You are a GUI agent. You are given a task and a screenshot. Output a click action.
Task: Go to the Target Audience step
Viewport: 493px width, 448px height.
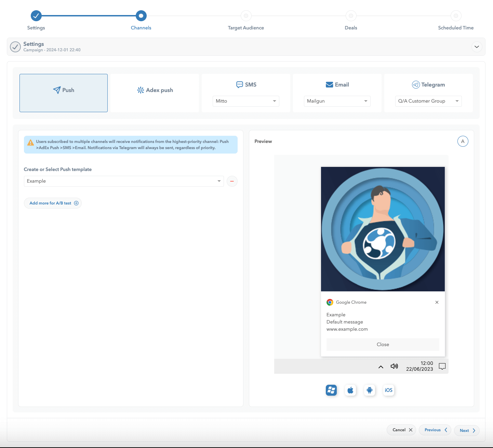click(x=246, y=16)
